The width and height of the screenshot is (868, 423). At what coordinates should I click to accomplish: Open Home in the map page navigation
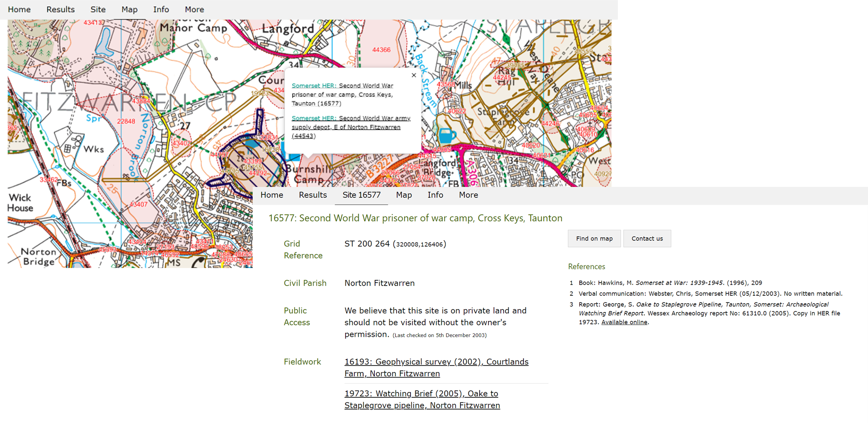coord(19,9)
